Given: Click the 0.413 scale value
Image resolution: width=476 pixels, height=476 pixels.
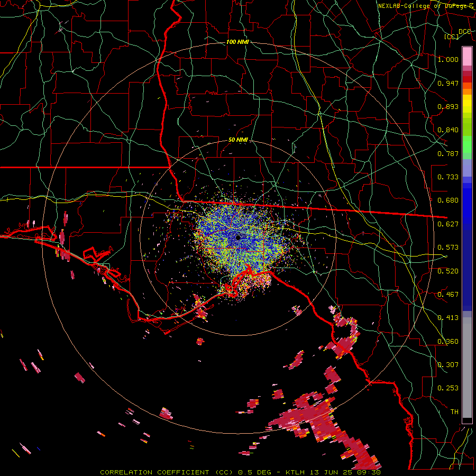Looking at the screenshot, I should pos(448,318).
